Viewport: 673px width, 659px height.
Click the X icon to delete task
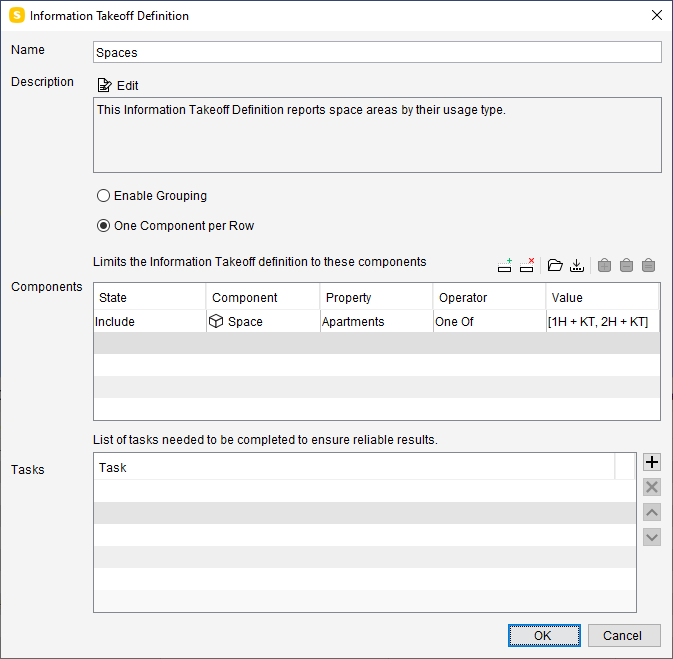point(652,487)
